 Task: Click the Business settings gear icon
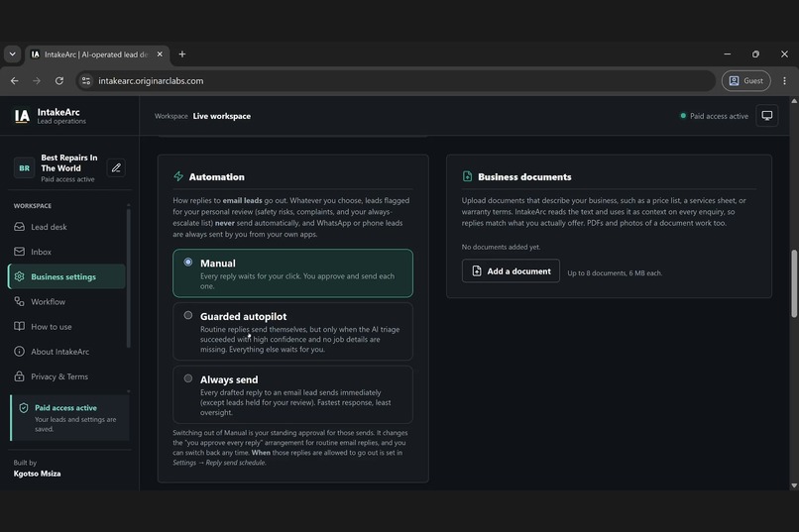[x=20, y=276]
